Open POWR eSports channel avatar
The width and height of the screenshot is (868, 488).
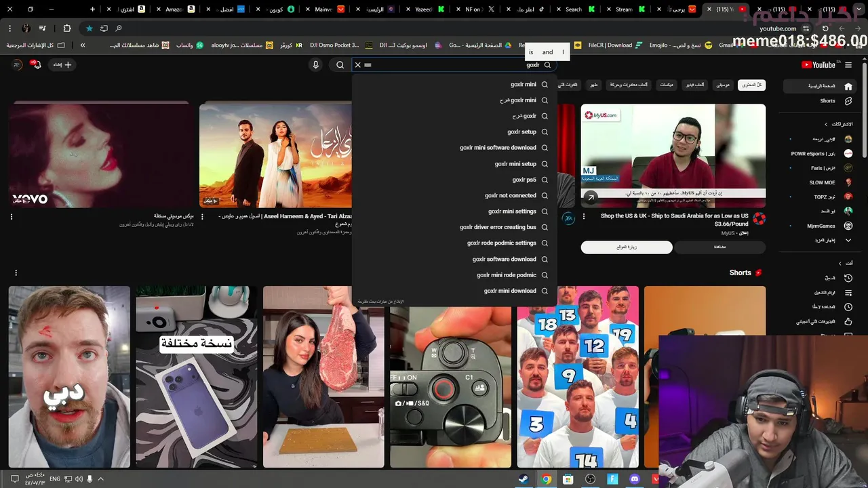tap(848, 153)
